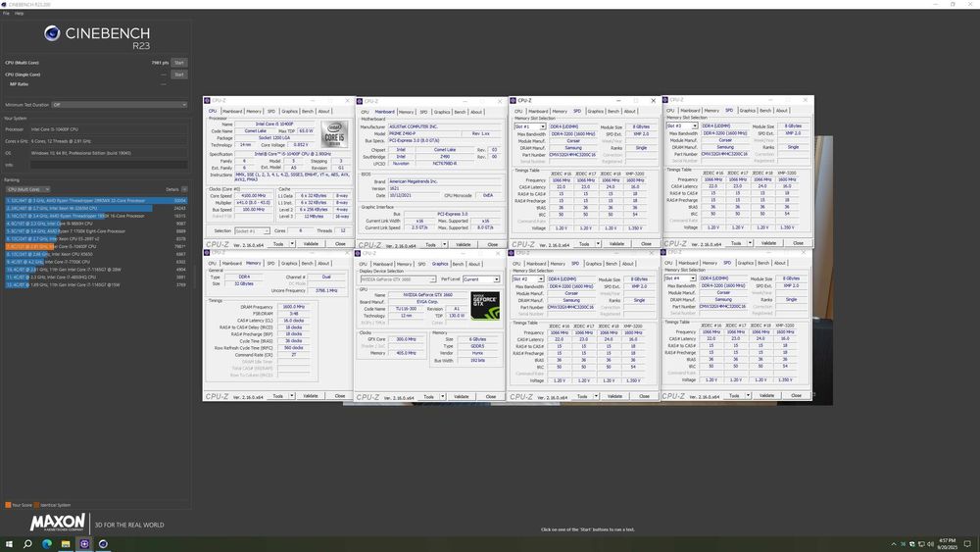
Task: Click title icon of CPU-Z processor window
Action: 207,101
